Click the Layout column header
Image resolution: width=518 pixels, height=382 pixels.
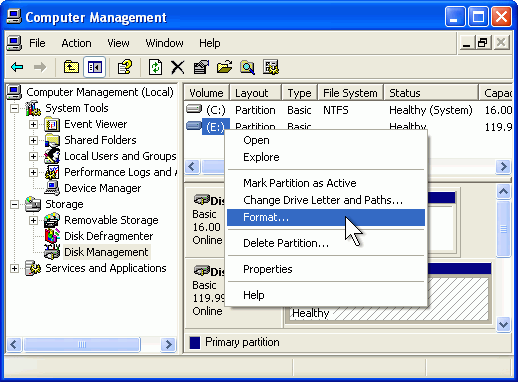tap(255, 93)
